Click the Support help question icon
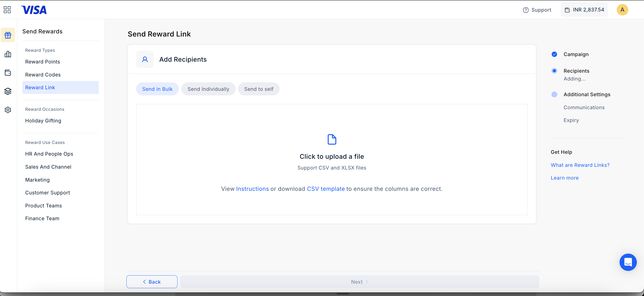Screen dimensions: 644x296 point(526,10)
